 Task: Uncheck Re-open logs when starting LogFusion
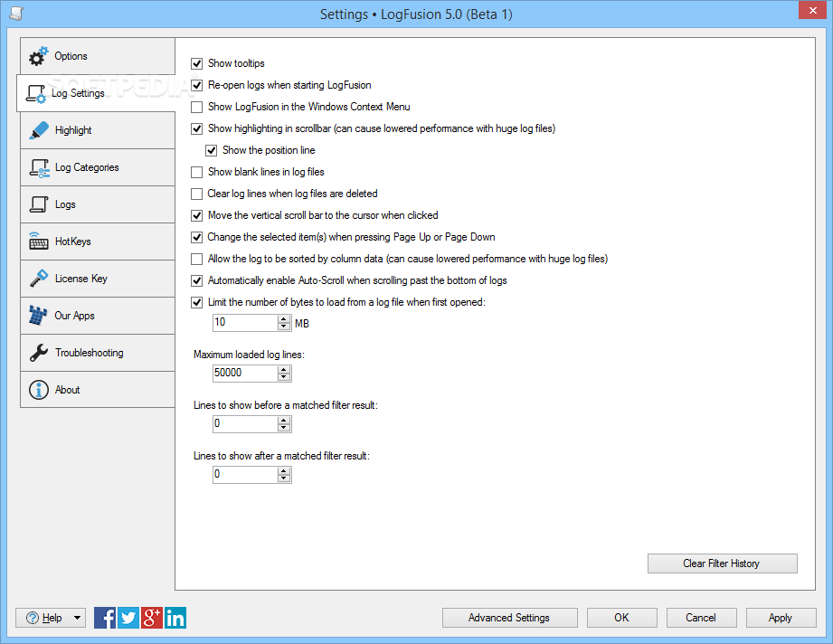[x=196, y=86]
